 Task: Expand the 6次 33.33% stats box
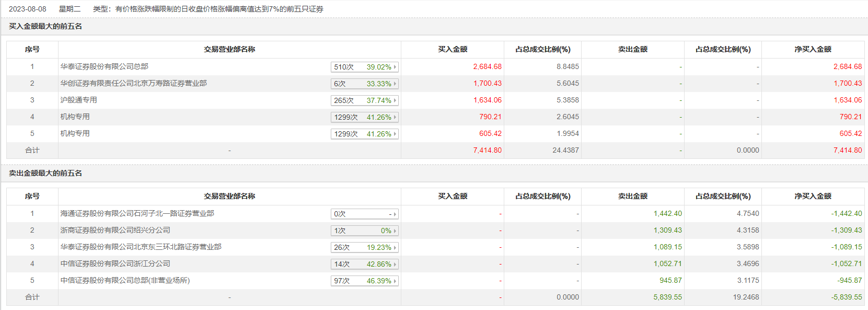[x=364, y=84]
